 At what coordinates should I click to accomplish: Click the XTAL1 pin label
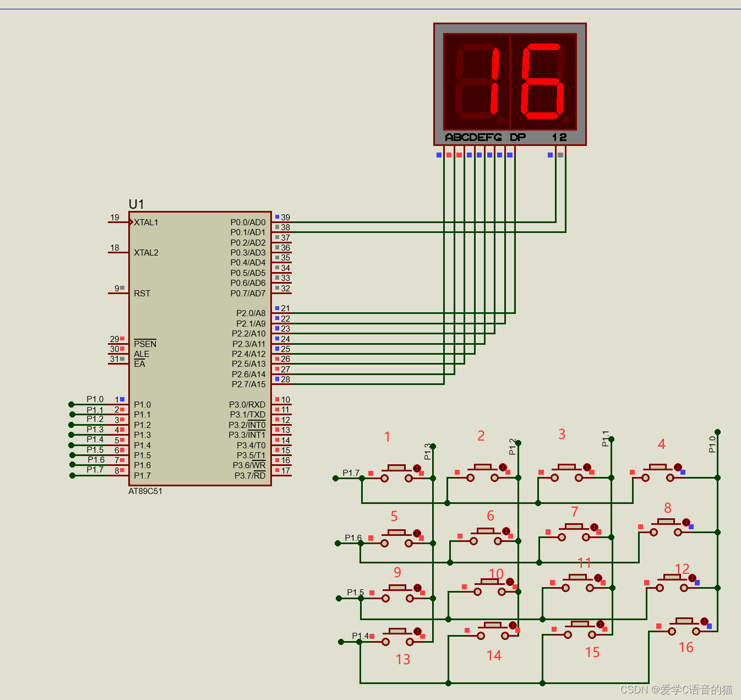click(146, 223)
